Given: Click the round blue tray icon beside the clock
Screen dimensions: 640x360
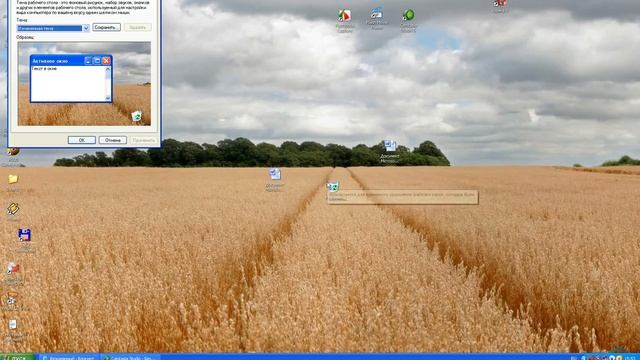Looking at the screenshot, I should tap(612, 358).
